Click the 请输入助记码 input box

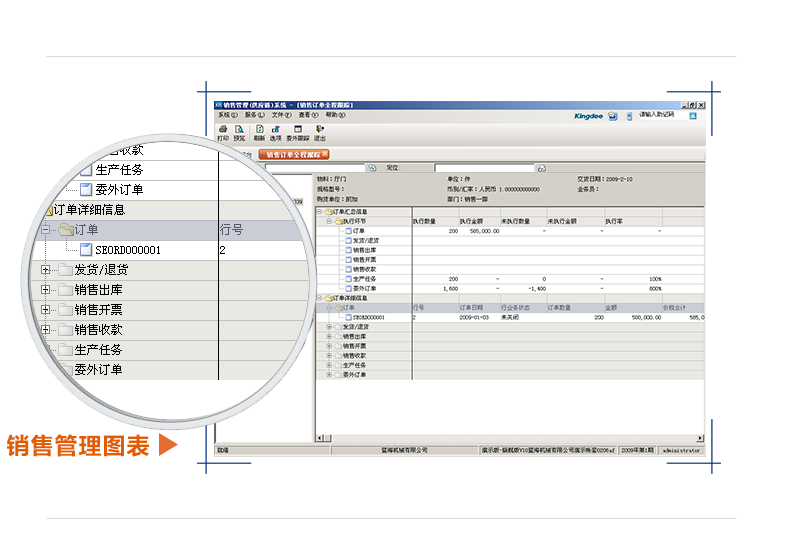[x=662, y=115]
